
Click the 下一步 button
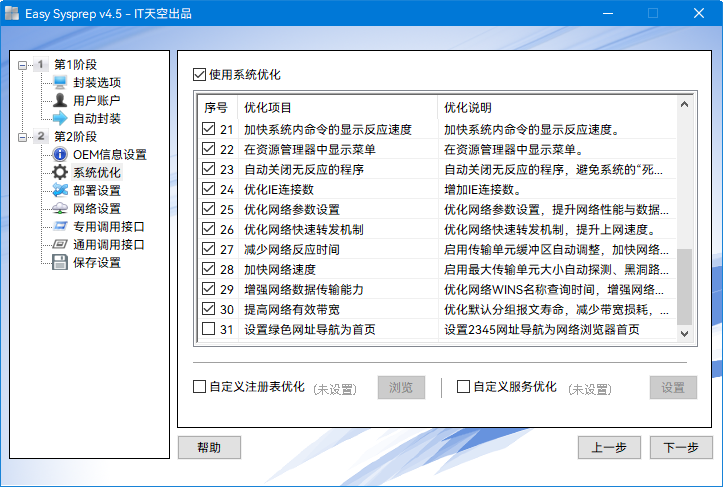click(x=681, y=447)
